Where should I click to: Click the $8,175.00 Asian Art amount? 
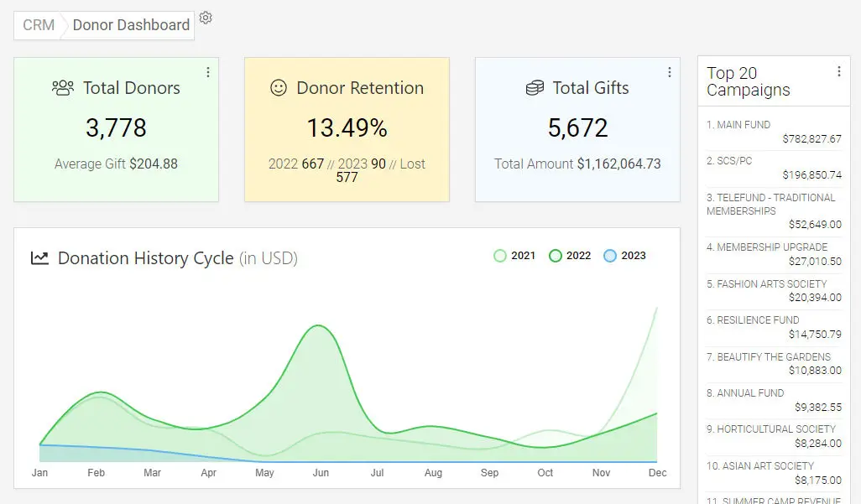[x=818, y=481]
